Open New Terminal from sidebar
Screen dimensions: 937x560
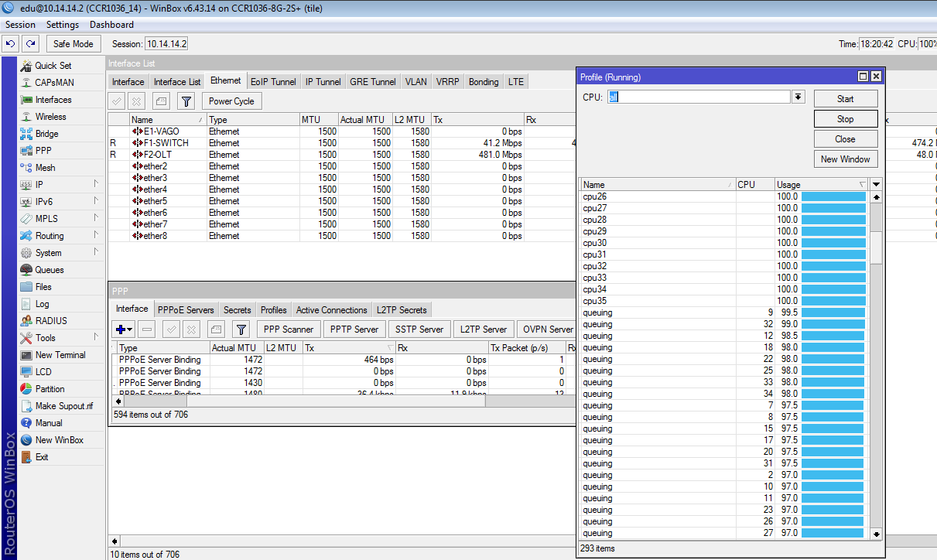[x=60, y=355]
